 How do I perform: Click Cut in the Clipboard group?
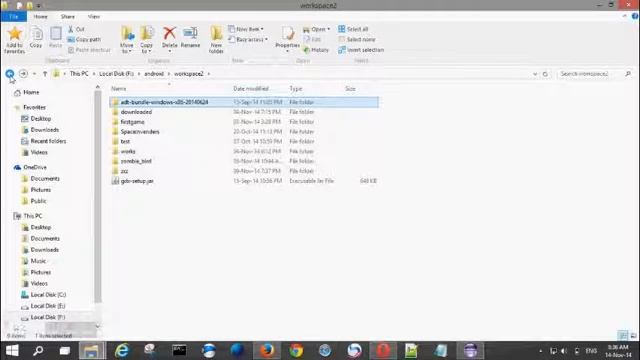click(76, 29)
